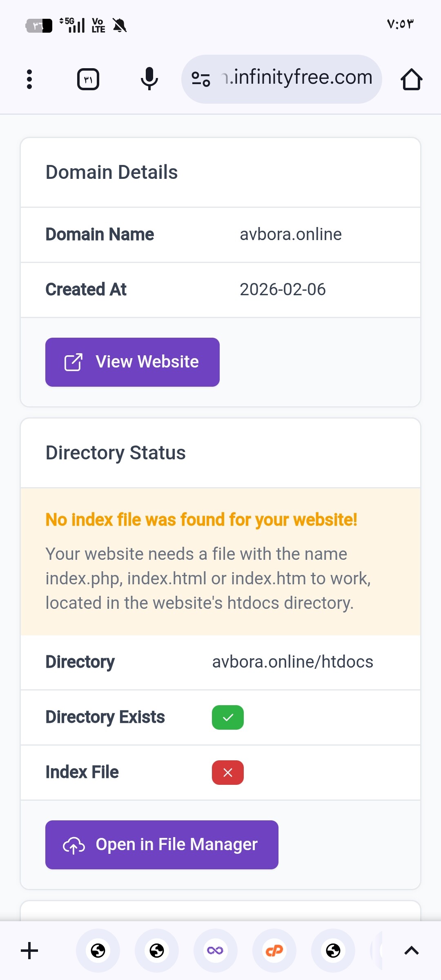The width and height of the screenshot is (441, 980).
Task: Open the tab switcher showing 31 tabs
Action: 88,79
